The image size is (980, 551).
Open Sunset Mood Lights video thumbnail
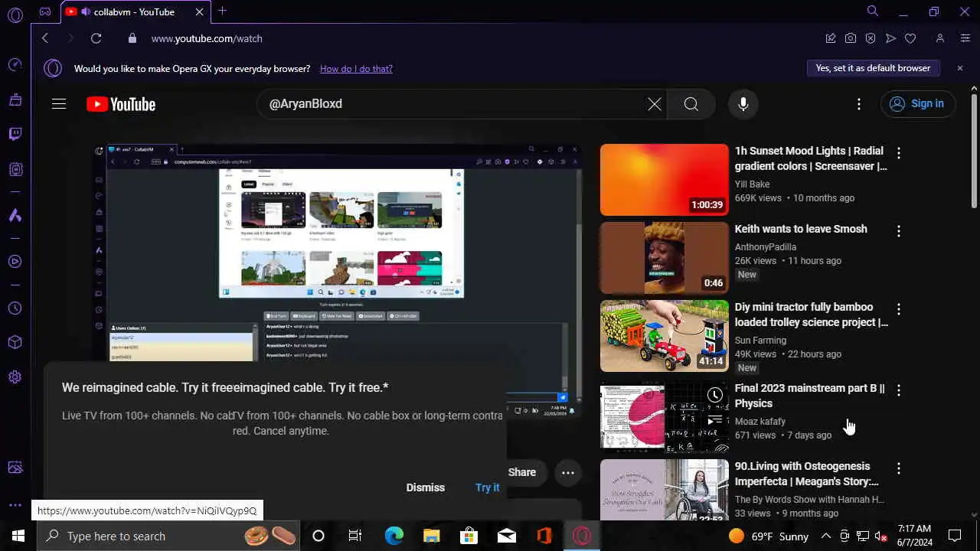pos(665,180)
